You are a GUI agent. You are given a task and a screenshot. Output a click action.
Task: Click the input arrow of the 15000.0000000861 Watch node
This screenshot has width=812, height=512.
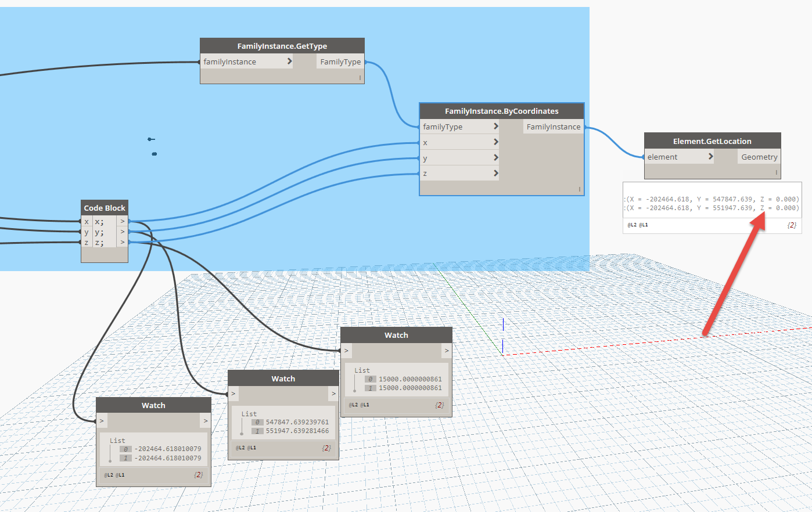[346, 351]
